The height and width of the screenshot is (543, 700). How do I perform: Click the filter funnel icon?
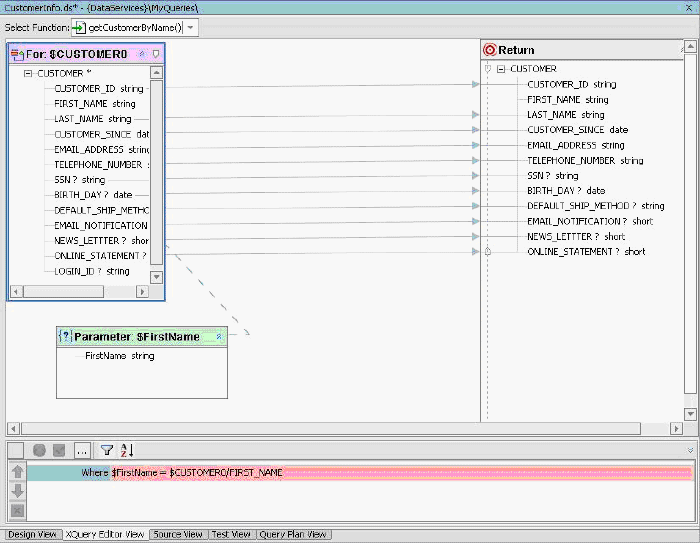click(107, 450)
